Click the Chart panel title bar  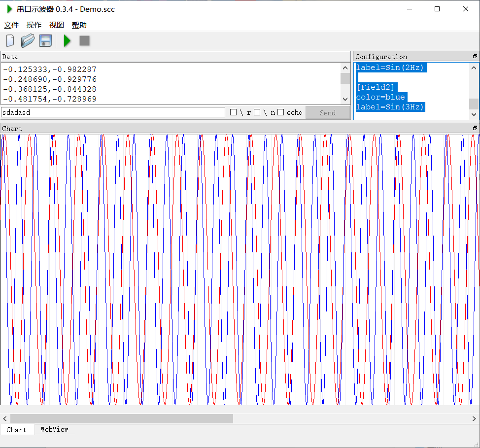point(240,129)
